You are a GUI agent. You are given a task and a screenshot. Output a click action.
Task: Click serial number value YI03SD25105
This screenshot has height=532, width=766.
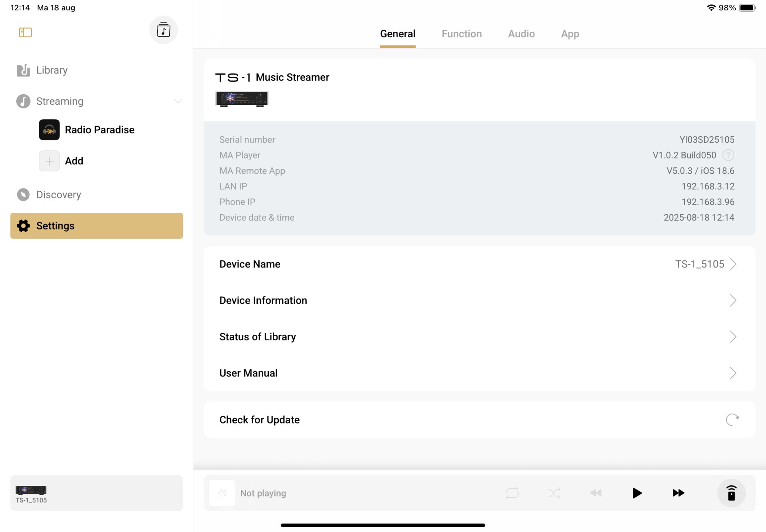(x=707, y=140)
